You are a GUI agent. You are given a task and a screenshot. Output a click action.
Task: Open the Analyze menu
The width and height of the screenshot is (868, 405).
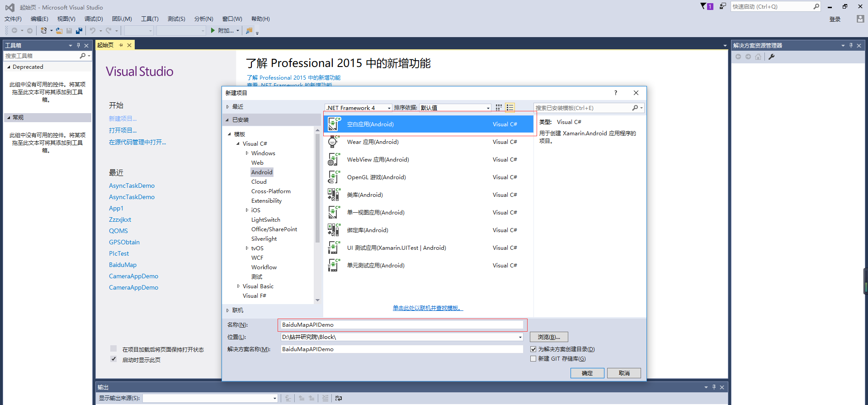coord(203,19)
